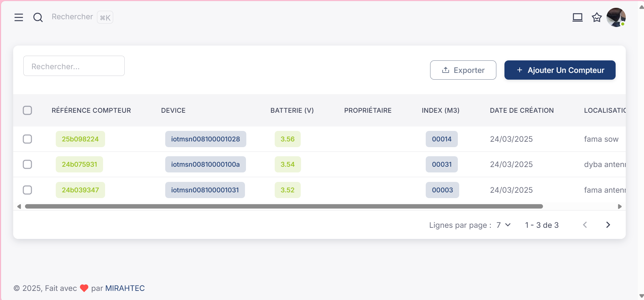
Task: Click the right arrow of horizontal scrollbar
Action: pyautogui.click(x=620, y=207)
